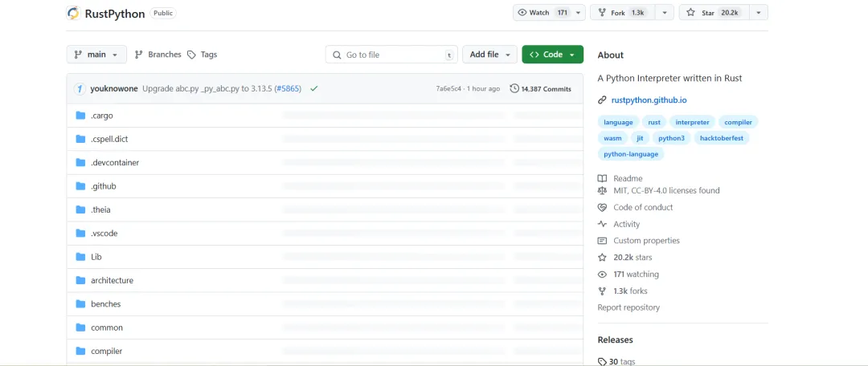The width and height of the screenshot is (868, 366).
Task: Click the Activity pulse icon
Action: [602, 224]
